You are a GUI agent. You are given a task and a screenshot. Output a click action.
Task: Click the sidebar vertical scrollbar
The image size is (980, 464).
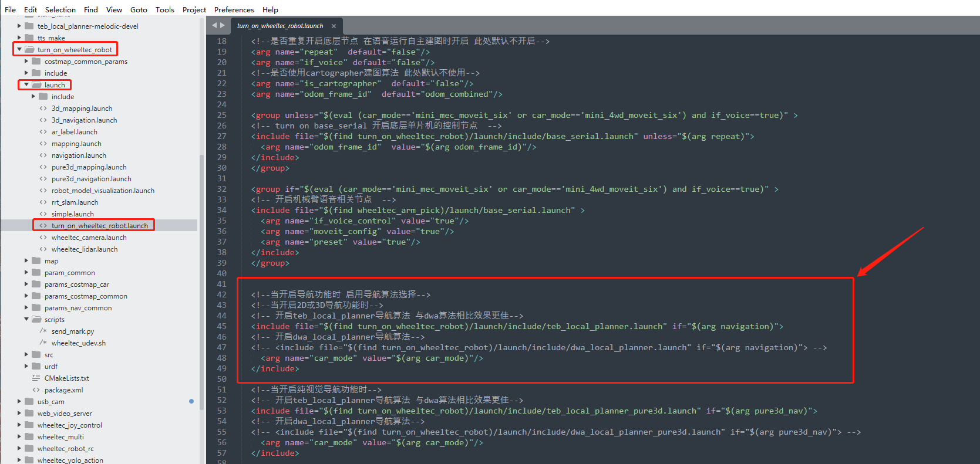(201, 282)
